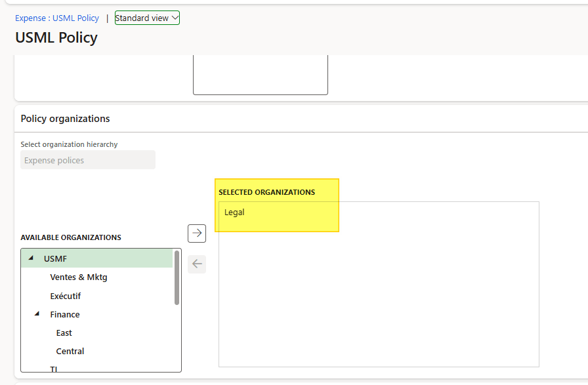Viewport: 588px width, 385px height.
Task: Collapse the USMF tree node triangle
Action: [31, 258]
